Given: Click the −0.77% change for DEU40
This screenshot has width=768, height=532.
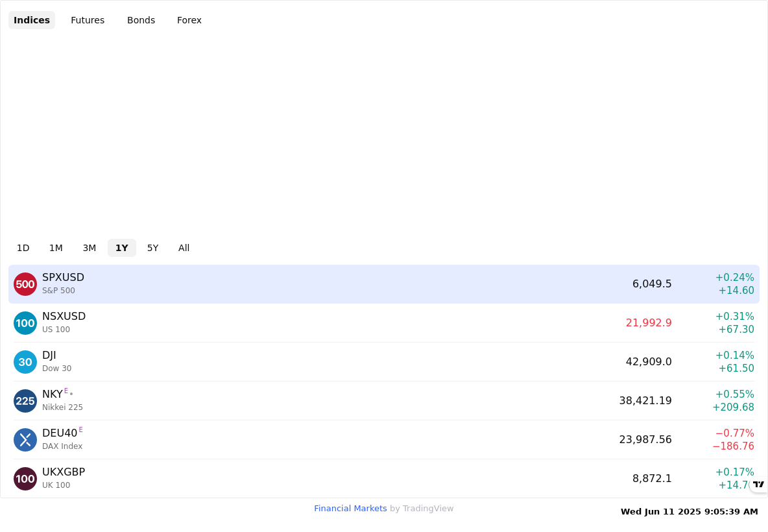Looking at the screenshot, I should tap(735, 433).
